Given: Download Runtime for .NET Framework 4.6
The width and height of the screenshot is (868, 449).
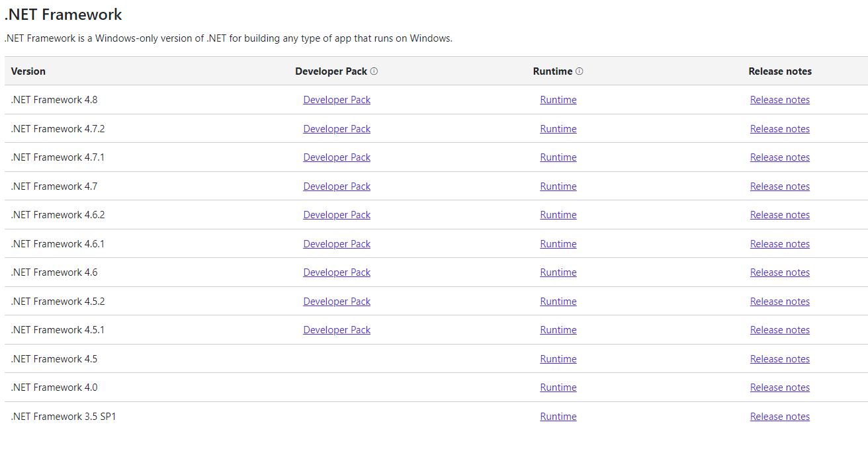Looking at the screenshot, I should click(x=558, y=272).
